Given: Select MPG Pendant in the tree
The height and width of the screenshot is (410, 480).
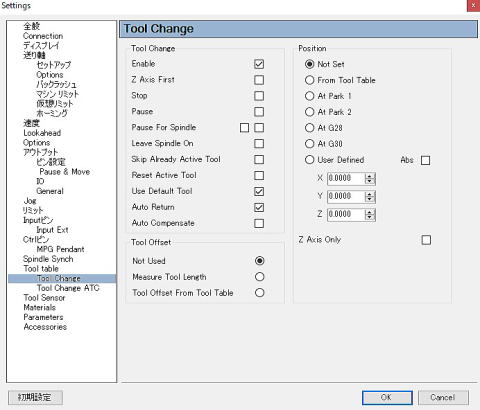Looking at the screenshot, I should [x=60, y=249].
